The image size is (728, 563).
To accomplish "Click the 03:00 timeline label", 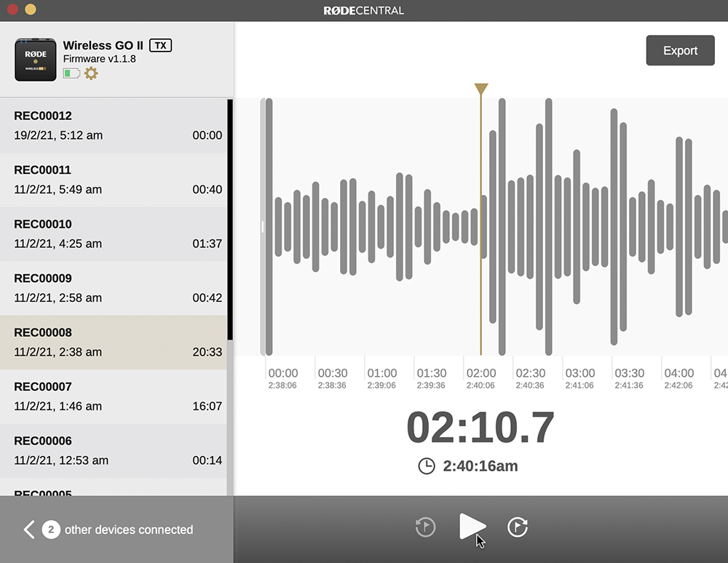I will (580, 373).
